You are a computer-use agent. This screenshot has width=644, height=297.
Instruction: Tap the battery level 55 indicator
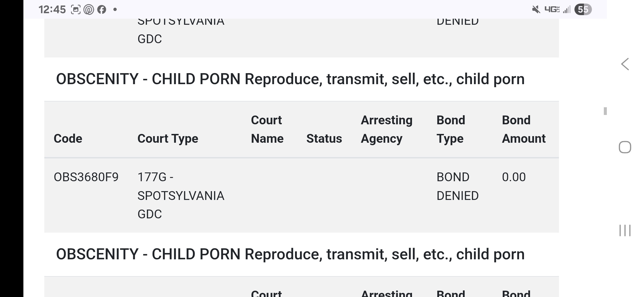pos(583,10)
